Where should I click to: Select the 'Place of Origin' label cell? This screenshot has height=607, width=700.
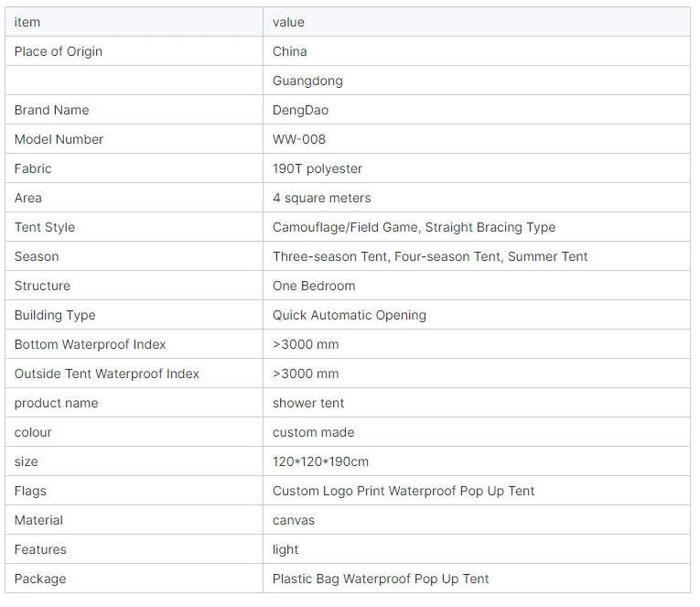pyautogui.click(x=134, y=51)
